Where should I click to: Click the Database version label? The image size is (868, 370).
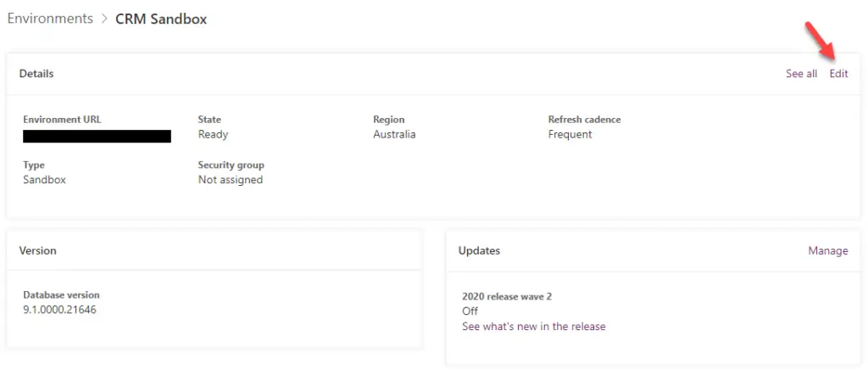[x=61, y=295]
